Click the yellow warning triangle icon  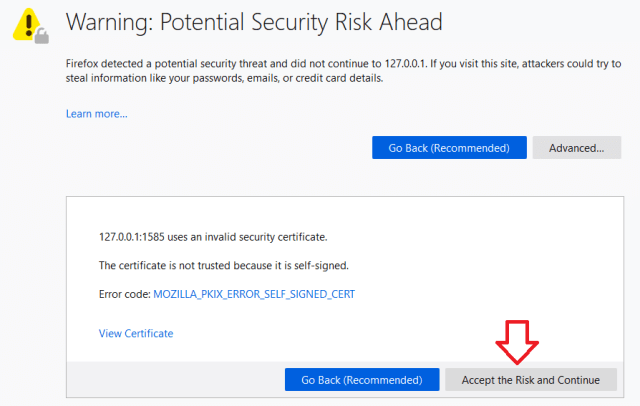[x=26, y=24]
